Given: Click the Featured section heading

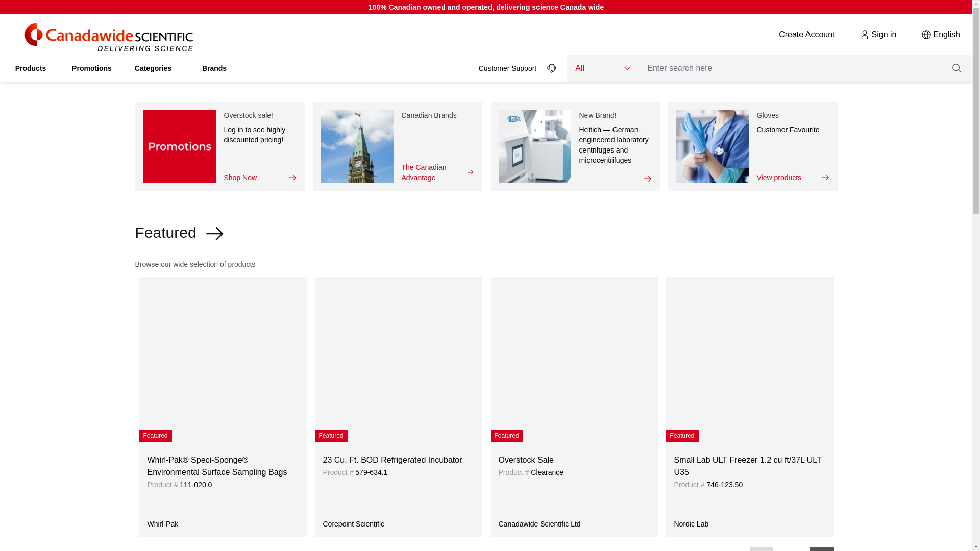Looking at the screenshot, I should point(165,233).
